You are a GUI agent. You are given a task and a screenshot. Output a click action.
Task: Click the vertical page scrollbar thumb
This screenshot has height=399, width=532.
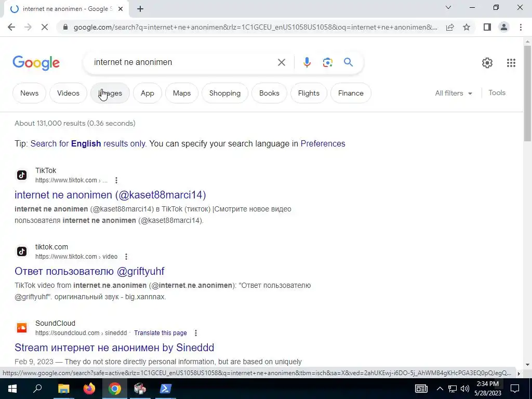tap(527, 94)
